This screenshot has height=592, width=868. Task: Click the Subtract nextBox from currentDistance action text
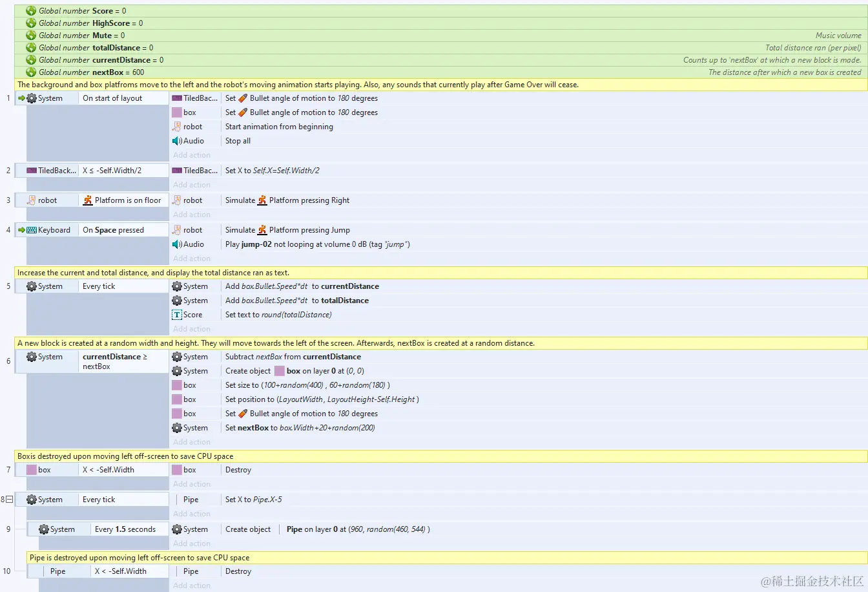click(293, 357)
